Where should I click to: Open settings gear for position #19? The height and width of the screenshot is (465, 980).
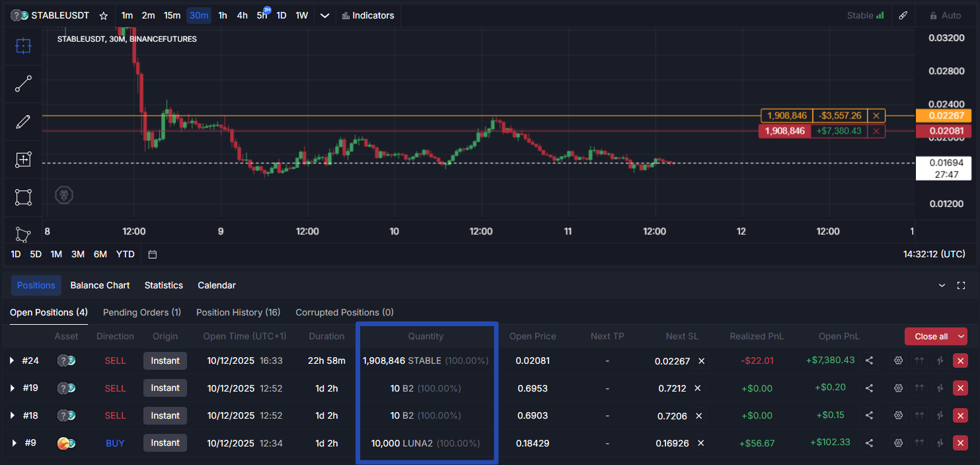click(898, 388)
